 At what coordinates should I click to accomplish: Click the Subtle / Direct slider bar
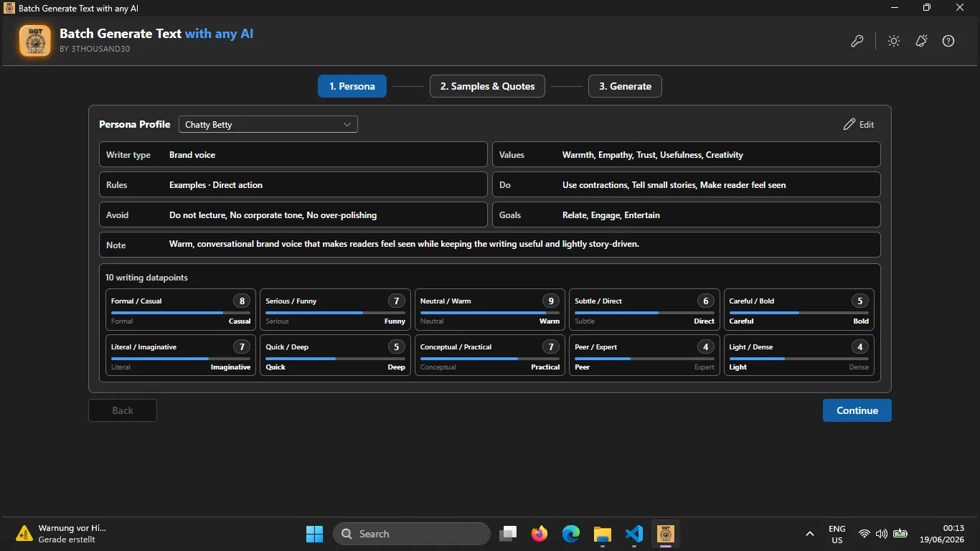point(644,313)
